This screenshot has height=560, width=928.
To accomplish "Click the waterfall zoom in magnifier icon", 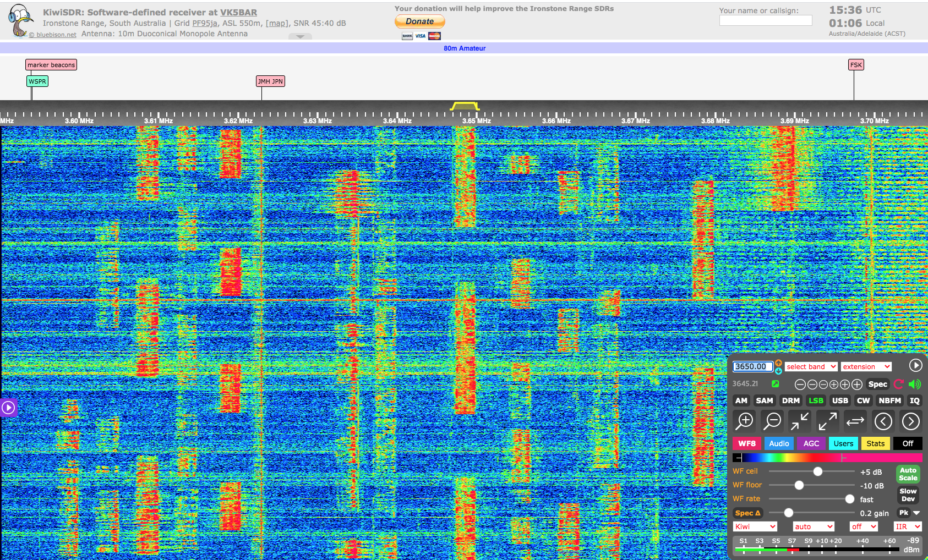I will 745,421.
